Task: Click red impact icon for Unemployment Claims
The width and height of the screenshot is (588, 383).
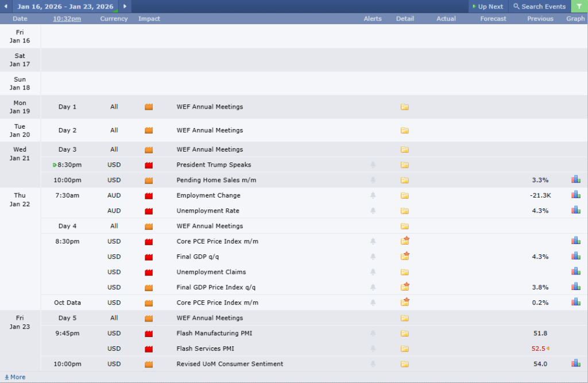Action: [149, 272]
